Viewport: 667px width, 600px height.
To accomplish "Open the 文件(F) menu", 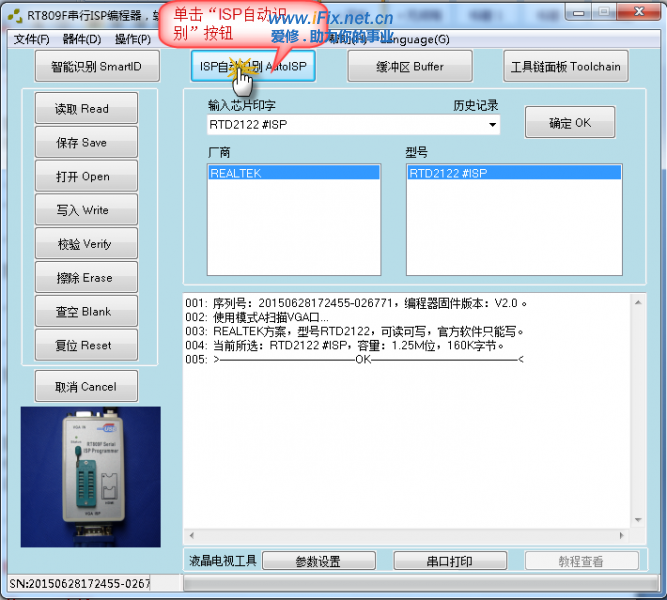I will tap(31, 39).
